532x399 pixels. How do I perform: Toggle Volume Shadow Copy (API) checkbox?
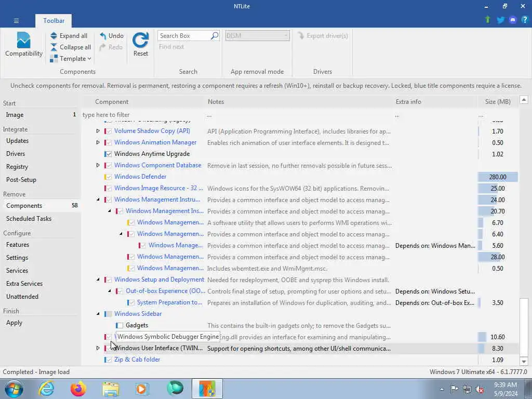coord(109,131)
